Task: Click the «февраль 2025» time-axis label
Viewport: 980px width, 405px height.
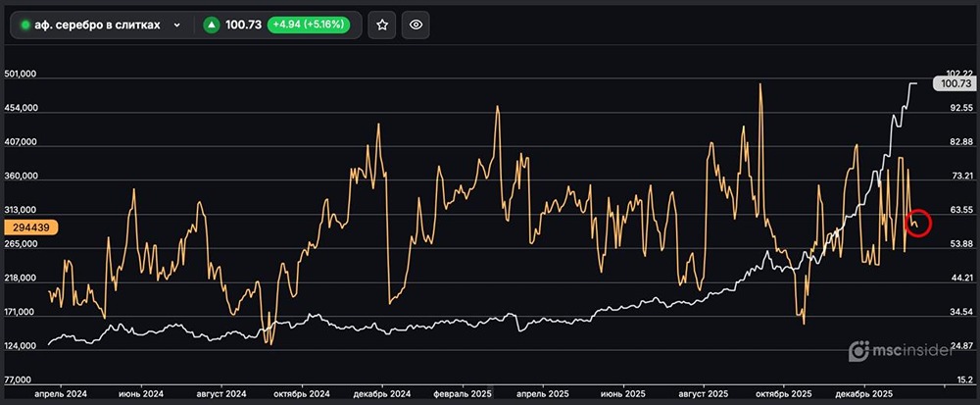Action: pyautogui.click(x=461, y=393)
